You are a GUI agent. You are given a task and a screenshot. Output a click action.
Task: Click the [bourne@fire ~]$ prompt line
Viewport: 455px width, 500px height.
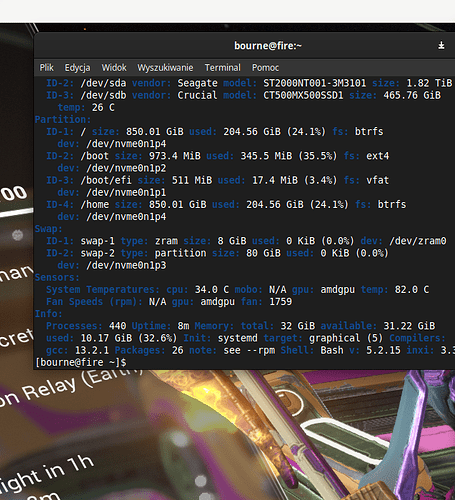point(81,362)
